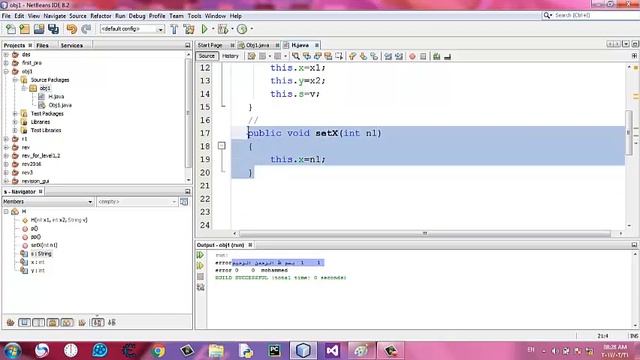The width and height of the screenshot is (640, 360).
Task: Open Chrome from the taskbar
Action: pos(158,351)
